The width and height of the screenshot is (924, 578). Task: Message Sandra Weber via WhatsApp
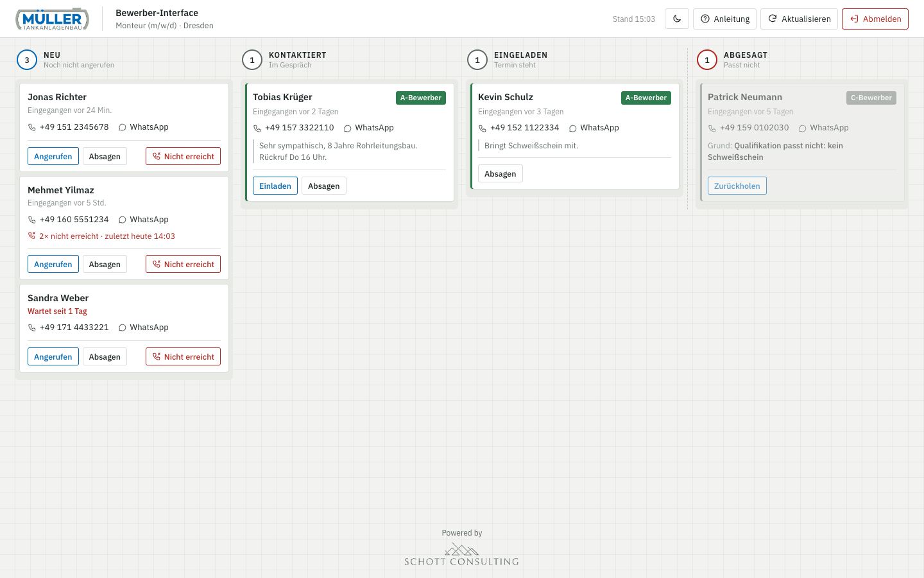coord(144,328)
